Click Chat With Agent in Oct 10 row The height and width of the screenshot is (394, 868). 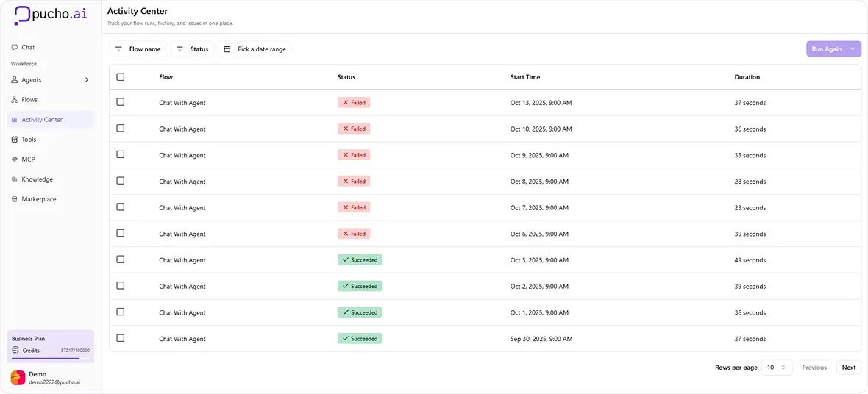click(x=182, y=129)
